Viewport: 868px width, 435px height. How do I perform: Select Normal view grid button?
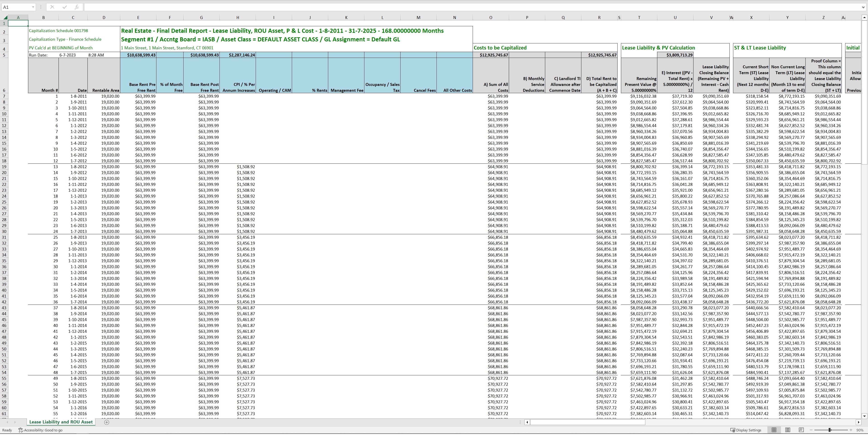[x=774, y=430]
